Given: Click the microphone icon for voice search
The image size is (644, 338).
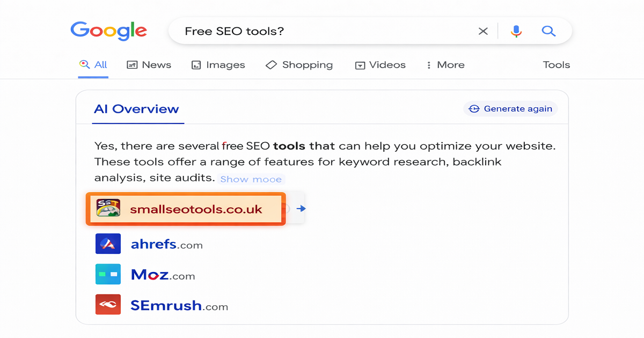Looking at the screenshot, I should [516, 31].
